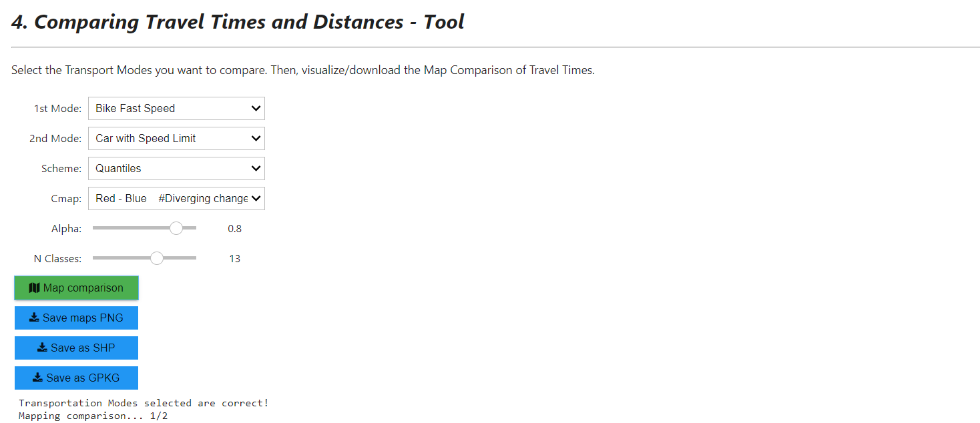Open the 2nd Mode dropdown showing Car with Speed Limit
980x423 pixels.
pyautogui.click(x=176, y=139)
